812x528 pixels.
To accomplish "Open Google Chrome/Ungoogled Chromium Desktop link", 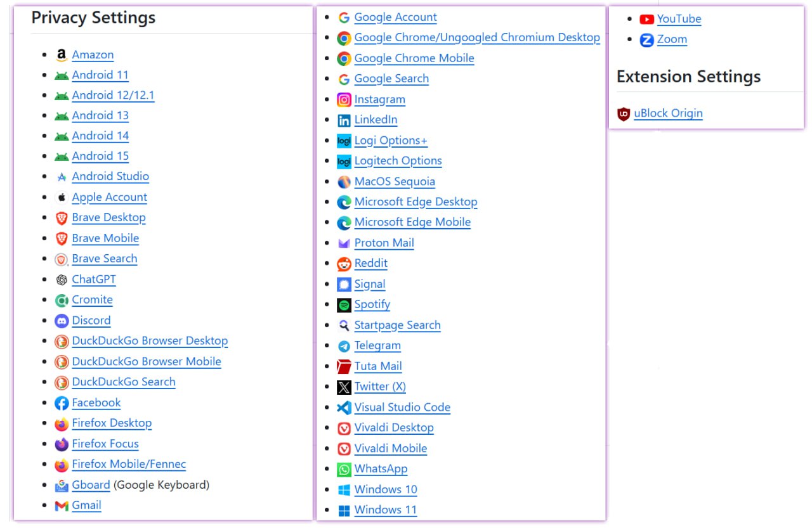I will [477, 37].
